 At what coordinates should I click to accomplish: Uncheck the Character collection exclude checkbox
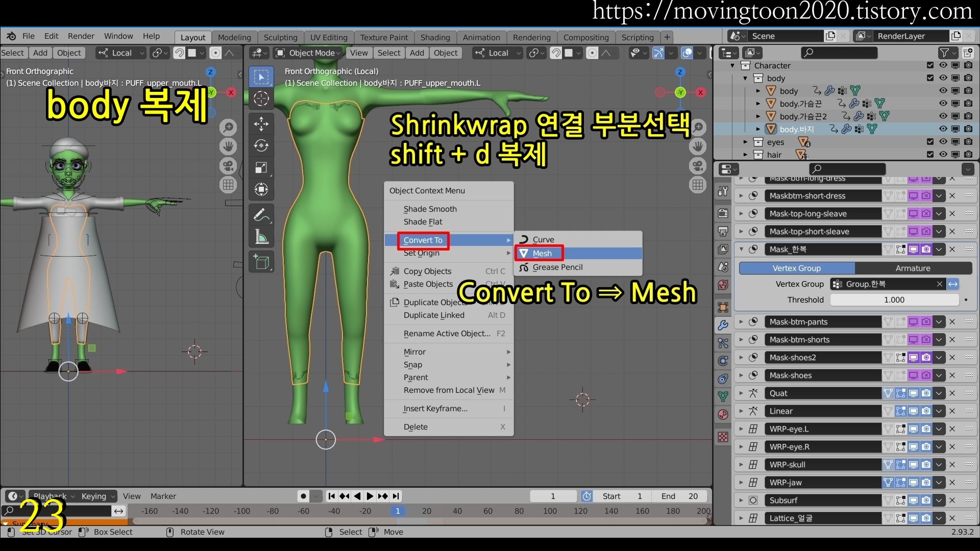(x=930, y=65)
